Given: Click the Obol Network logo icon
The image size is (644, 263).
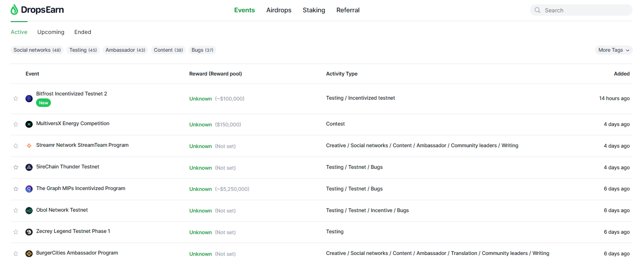Looking at the screenshot, I should (29, 210).
